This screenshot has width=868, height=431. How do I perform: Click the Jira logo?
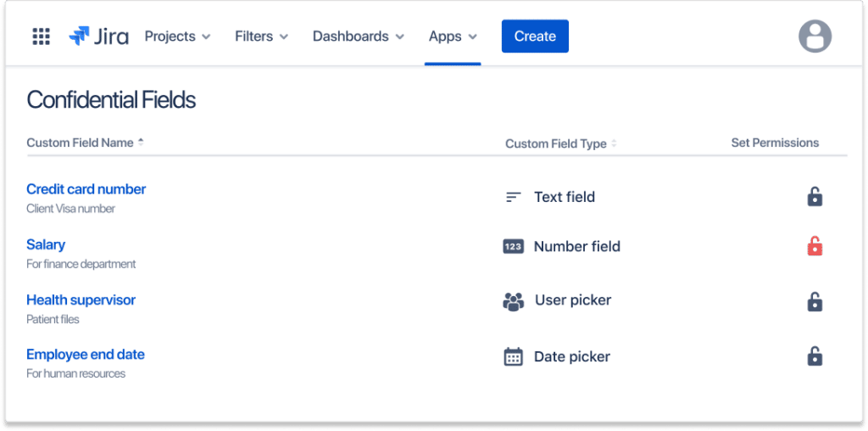pos(98,36)
